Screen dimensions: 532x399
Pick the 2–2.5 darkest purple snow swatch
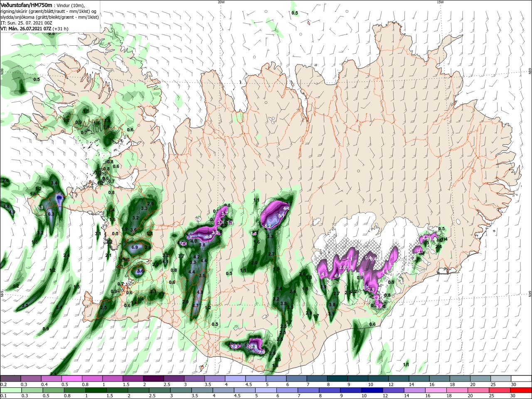tap(153, 379)
